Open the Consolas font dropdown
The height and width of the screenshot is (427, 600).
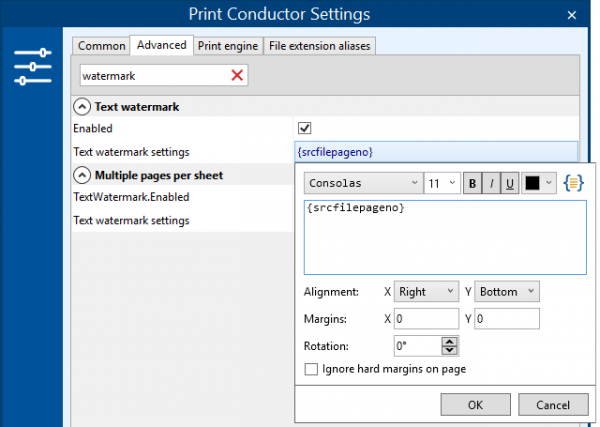[364, 183]
